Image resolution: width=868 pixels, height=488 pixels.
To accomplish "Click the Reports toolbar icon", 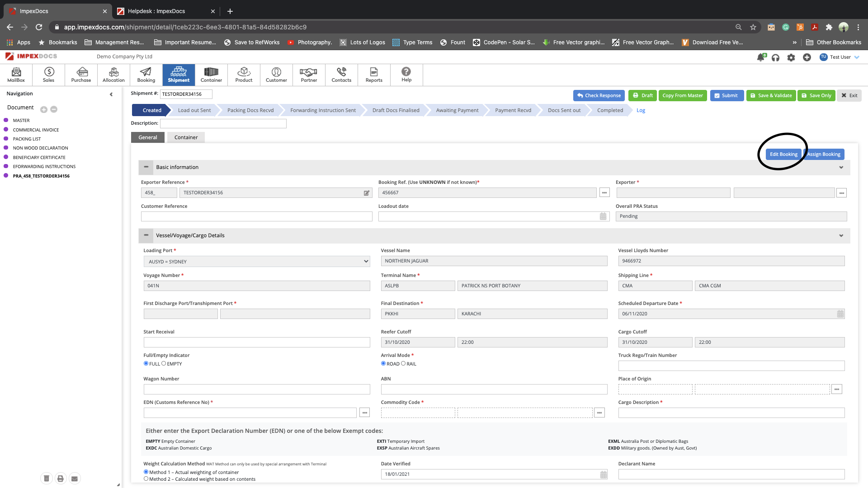I will (374, 75).
